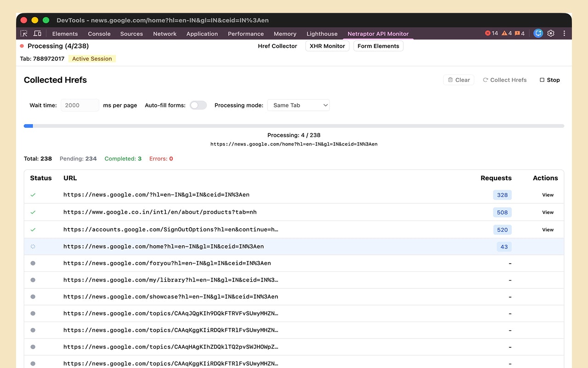Viewport: 588px width, 368px height.
Task: Open DevTools Settings gear
Action: pyautogui.click(x=551, y=33)
